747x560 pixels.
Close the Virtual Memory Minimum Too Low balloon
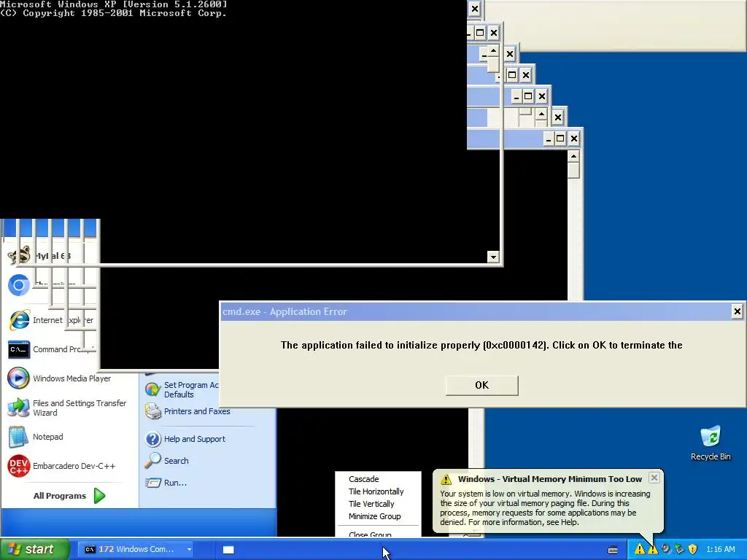654,478
